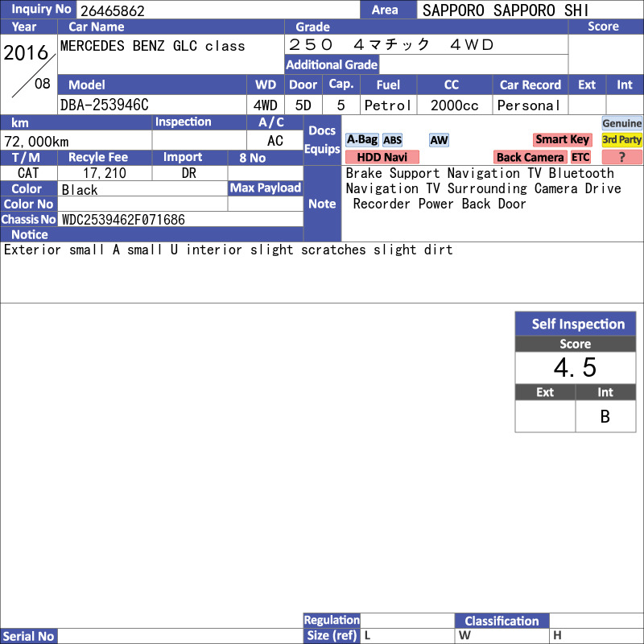Click the 4WD drive value

point(266,105)
